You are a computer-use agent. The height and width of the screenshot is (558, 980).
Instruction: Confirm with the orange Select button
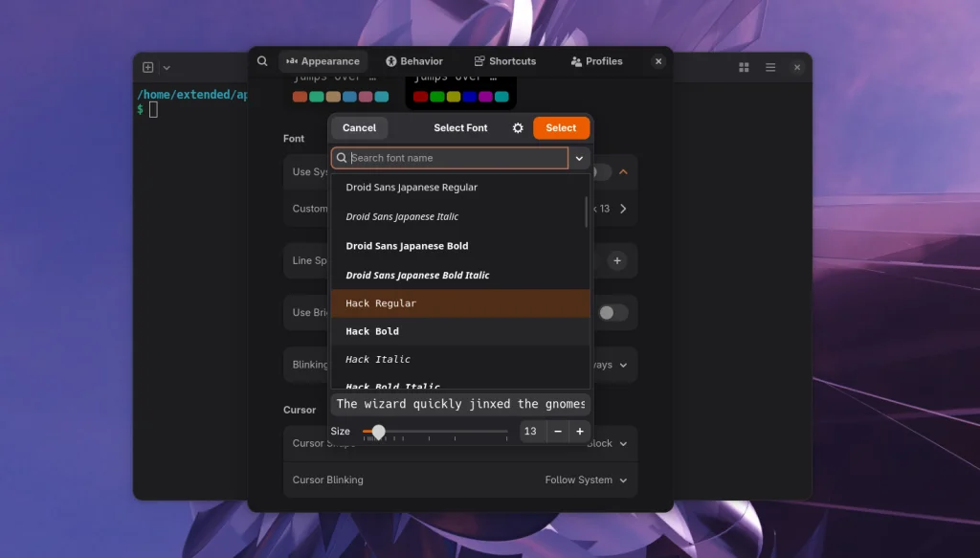pyautogui.click(x=561, y=127)
